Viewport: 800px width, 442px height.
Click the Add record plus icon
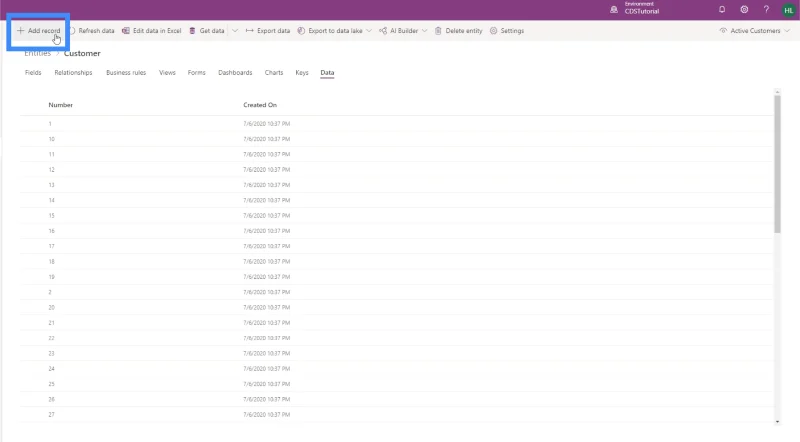tap(20, 31)
